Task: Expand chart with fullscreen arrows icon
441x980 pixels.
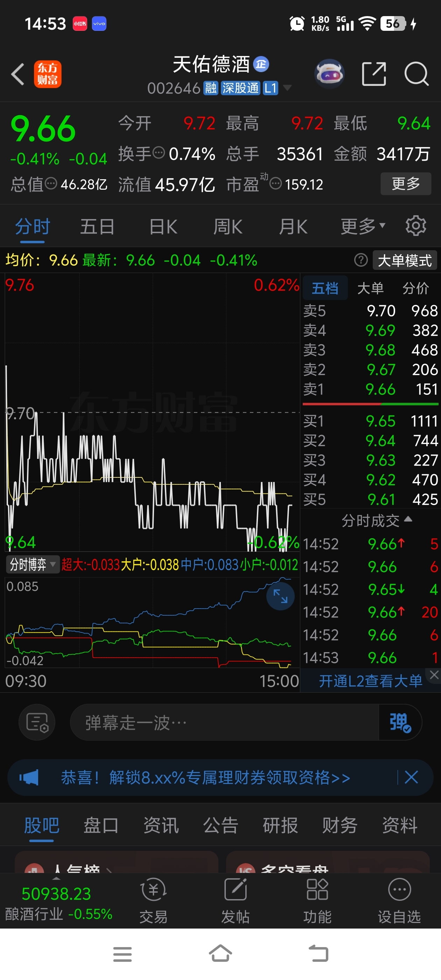Action: click(280, 596)
